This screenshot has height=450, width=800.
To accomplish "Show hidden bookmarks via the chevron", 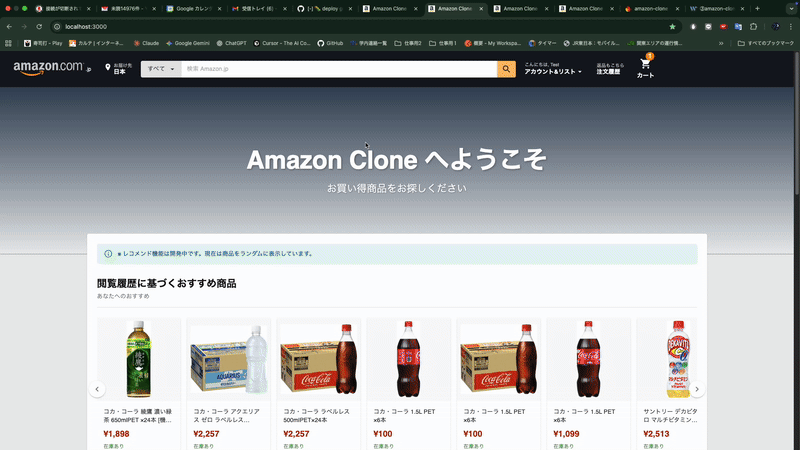I will [721, 43].
